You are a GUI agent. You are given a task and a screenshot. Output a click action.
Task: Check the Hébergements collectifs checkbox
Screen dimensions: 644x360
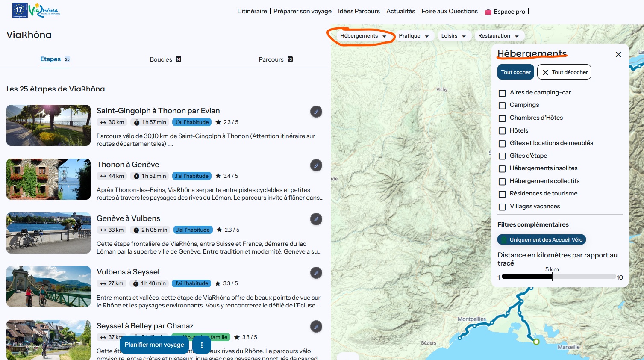(x=502, y=181)
